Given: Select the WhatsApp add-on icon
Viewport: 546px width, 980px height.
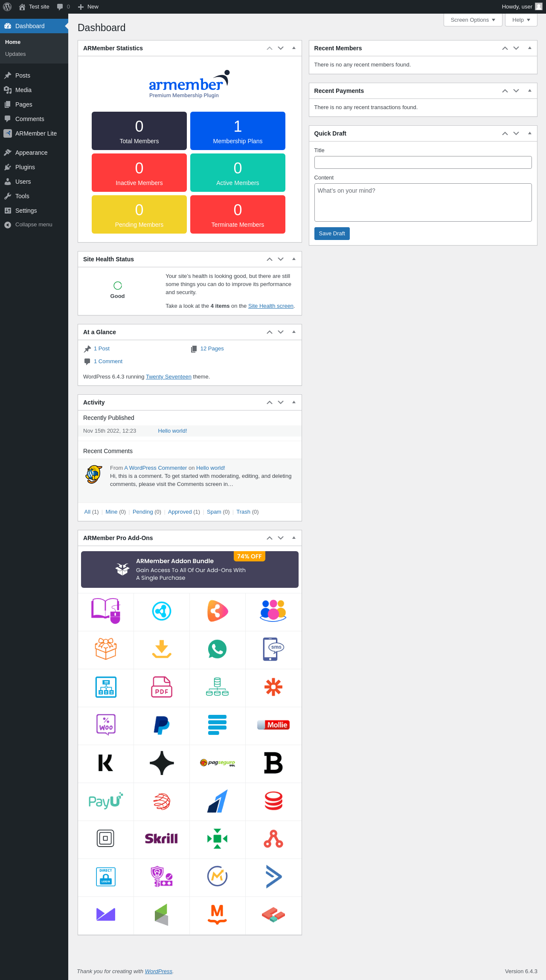Looking at the screenshot, I should point(217,649).
